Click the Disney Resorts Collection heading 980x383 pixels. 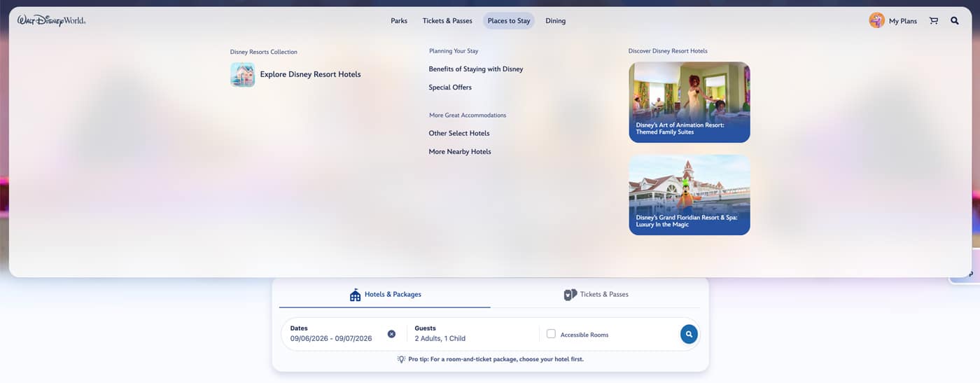click(264, 52)
